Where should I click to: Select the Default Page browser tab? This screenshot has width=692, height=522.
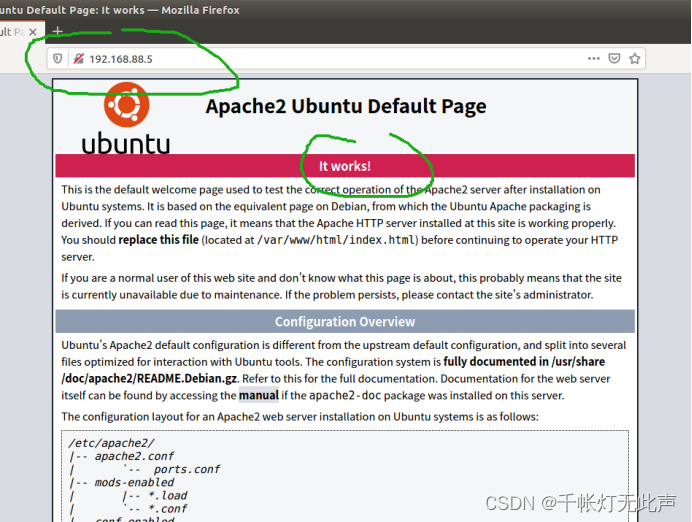pos(20,32)
